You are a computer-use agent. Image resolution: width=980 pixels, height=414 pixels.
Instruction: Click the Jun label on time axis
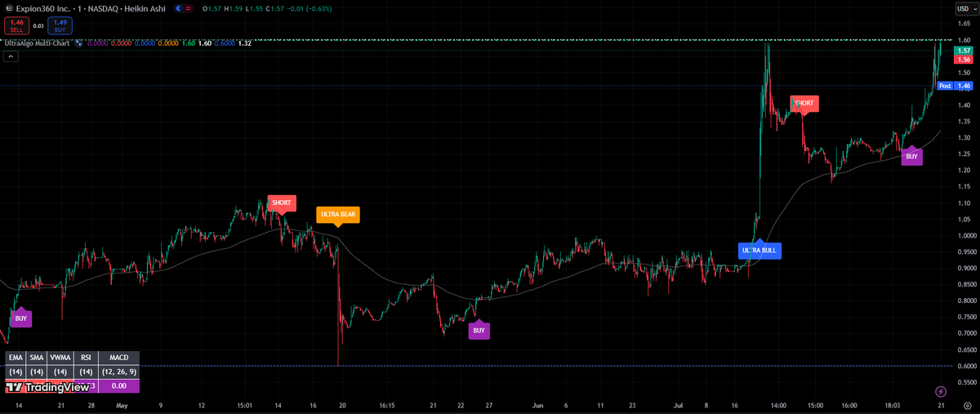pos(537,405)
